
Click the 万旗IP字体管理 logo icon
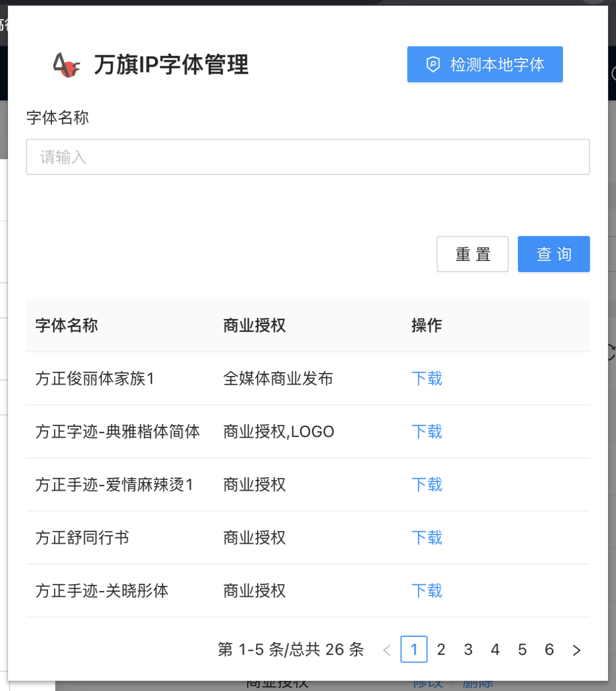[66, 64]
